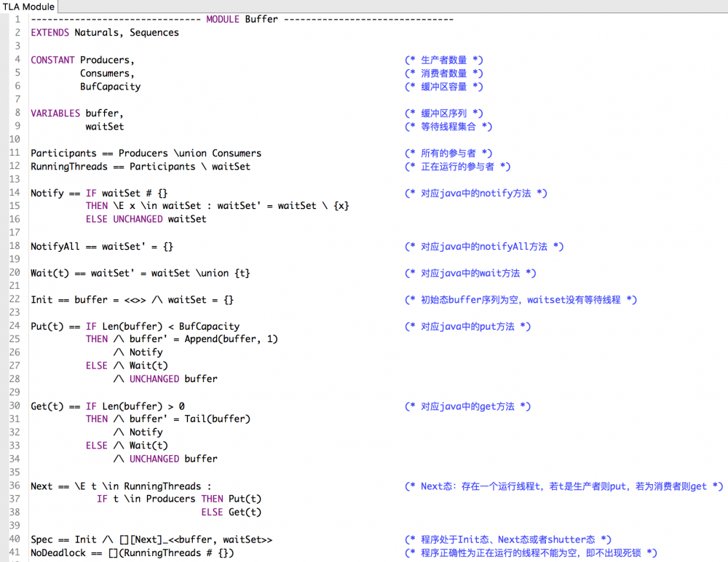728x562 pixels.
Task: Click the 'ELSE UNCHANGED waitSet' line
Action: pos(146,219)
